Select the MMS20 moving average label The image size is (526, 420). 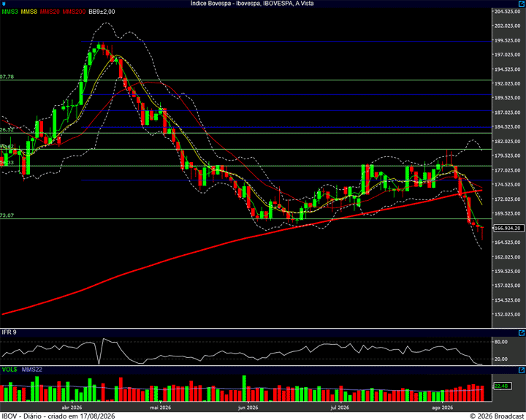tap(50, 12)
